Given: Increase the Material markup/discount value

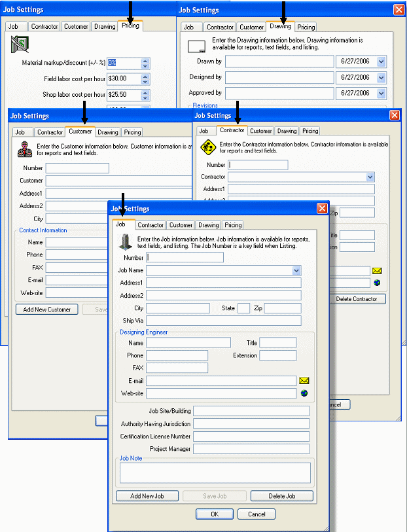Looking at the screenshot, I should coord(145,60).
